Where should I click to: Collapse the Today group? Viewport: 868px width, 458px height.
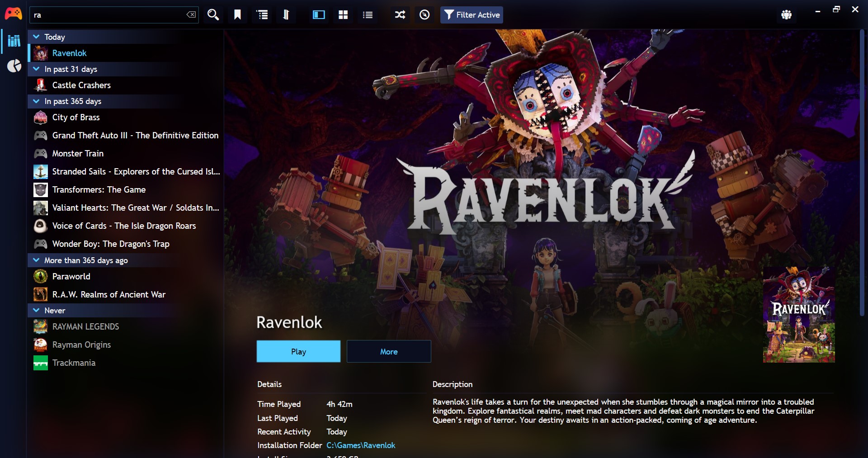pyautogui.click(x=37, y=37)
